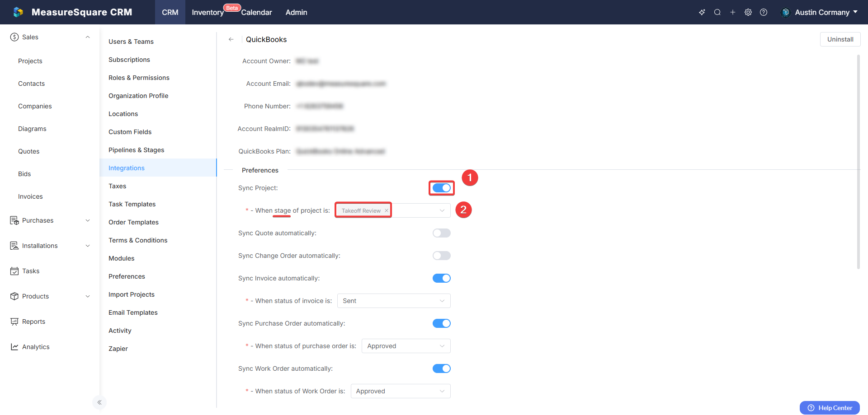Open Import Projects settings
The width and height of the screenshot is (868, 415).
pyautogui.click(x=132, y=294)
